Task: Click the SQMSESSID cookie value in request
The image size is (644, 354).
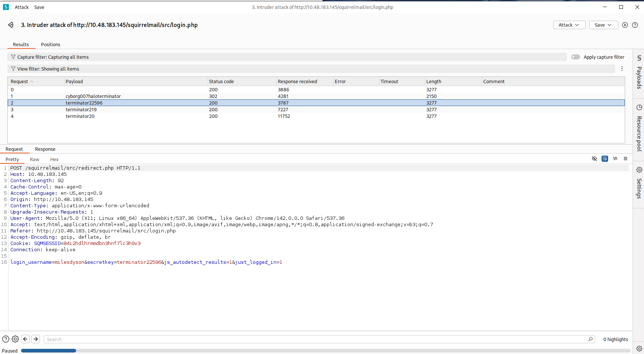Action: coord(102,243)
